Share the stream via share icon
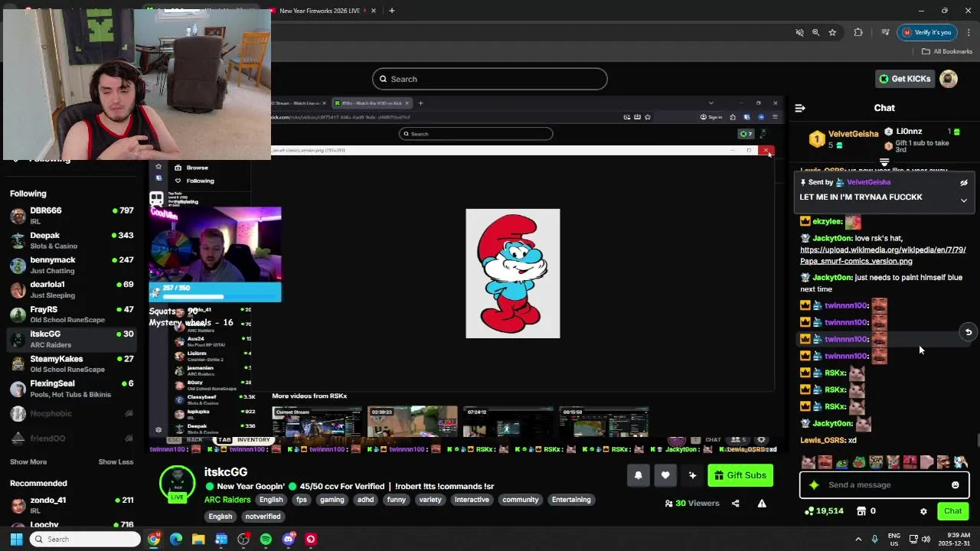This screenshot has height=551, width=980. tap(736, 504)
